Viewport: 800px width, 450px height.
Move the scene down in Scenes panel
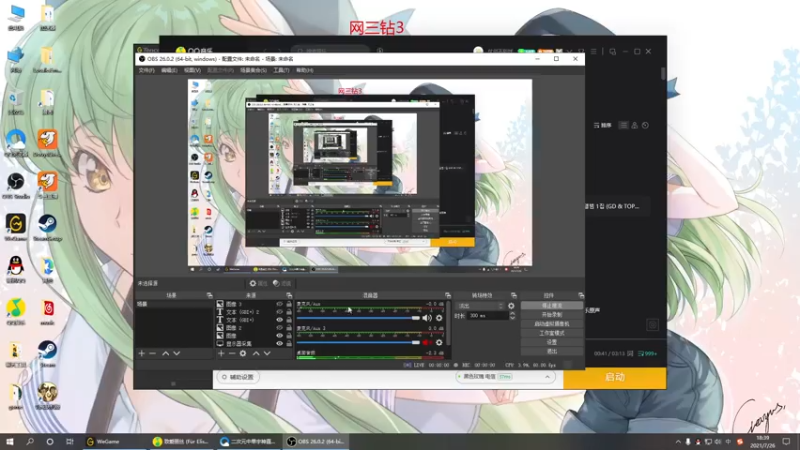tap(177, 353)
